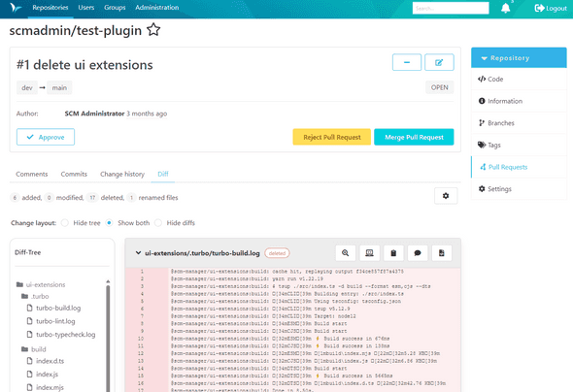Click the main target branch tag

click(x=59, y=87)
